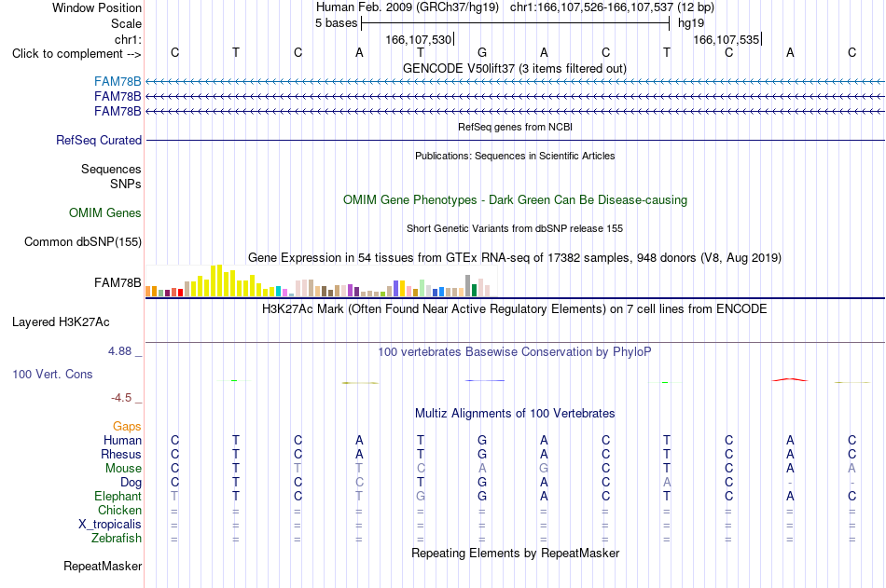Image resolution: width=886 pixels, height=588 pixels.
Task: Click the H3K27Ac Mark track title
Action: 515,309
